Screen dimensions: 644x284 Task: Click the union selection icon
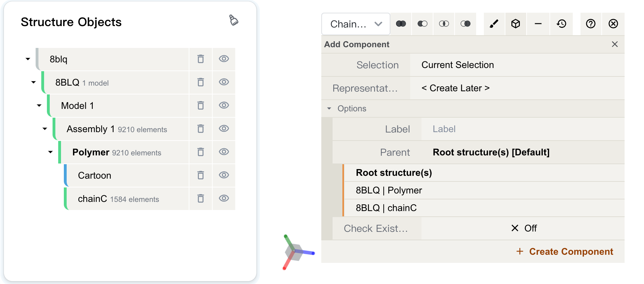401,24
